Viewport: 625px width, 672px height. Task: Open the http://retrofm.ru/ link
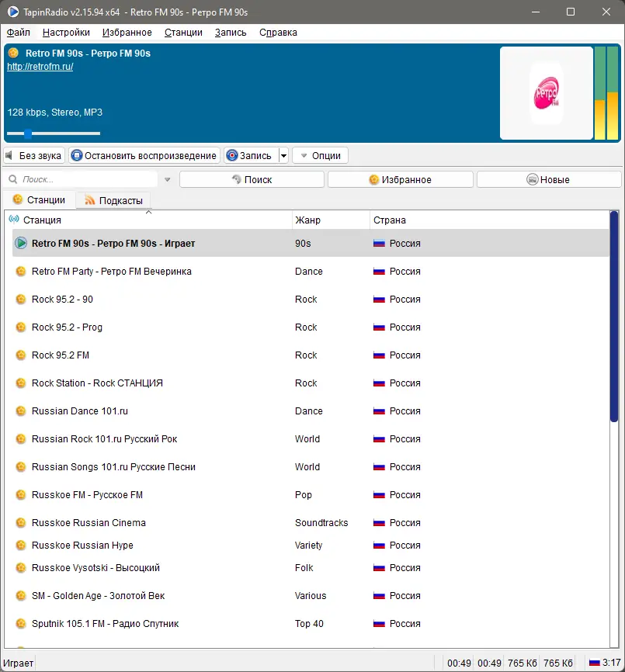coord(40,67)
